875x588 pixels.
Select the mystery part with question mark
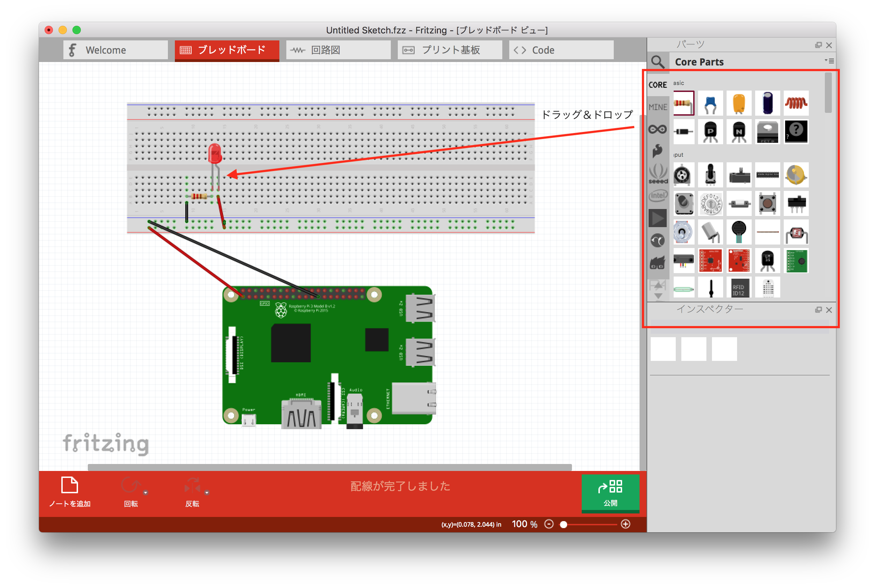(x=796, y=132)
